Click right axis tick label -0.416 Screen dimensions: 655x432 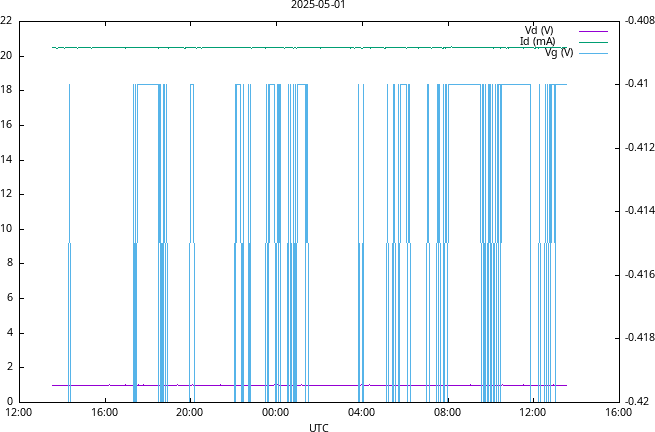tap(640, 274)
